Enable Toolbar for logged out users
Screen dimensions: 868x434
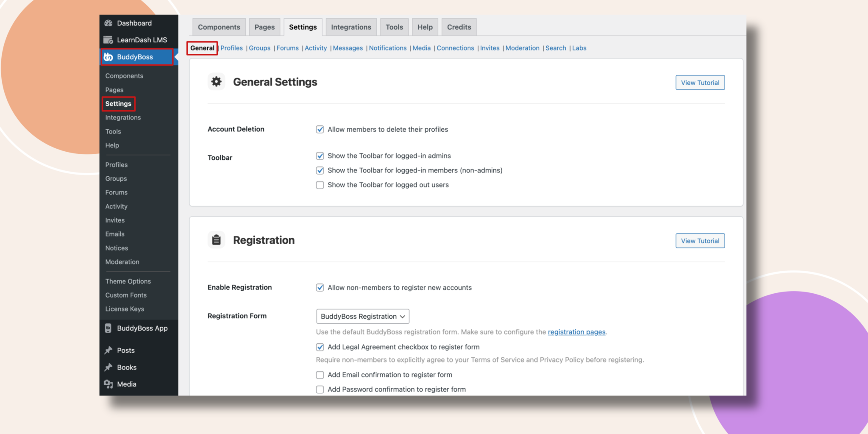tap(320, 185)
